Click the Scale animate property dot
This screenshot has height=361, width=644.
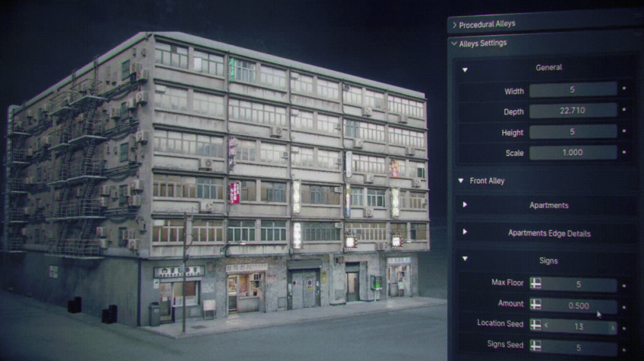click(624, 152)
